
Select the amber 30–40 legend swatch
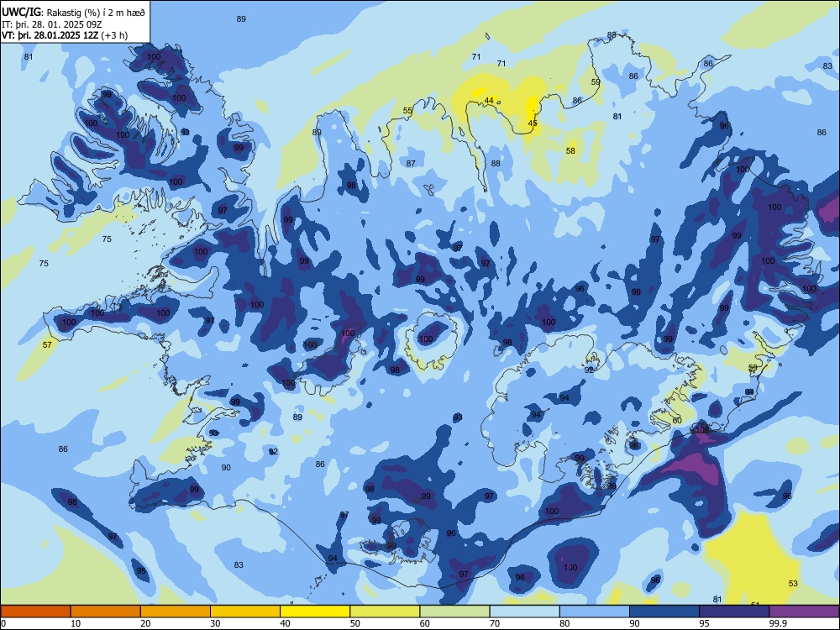point(245,612)
